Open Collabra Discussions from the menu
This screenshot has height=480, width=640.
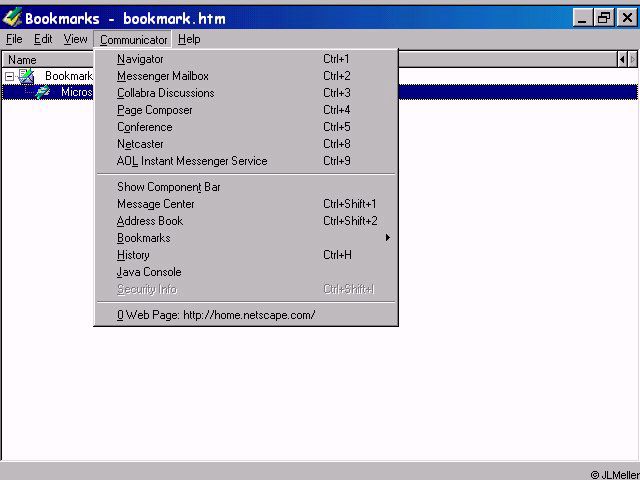[x=246, y=93]
